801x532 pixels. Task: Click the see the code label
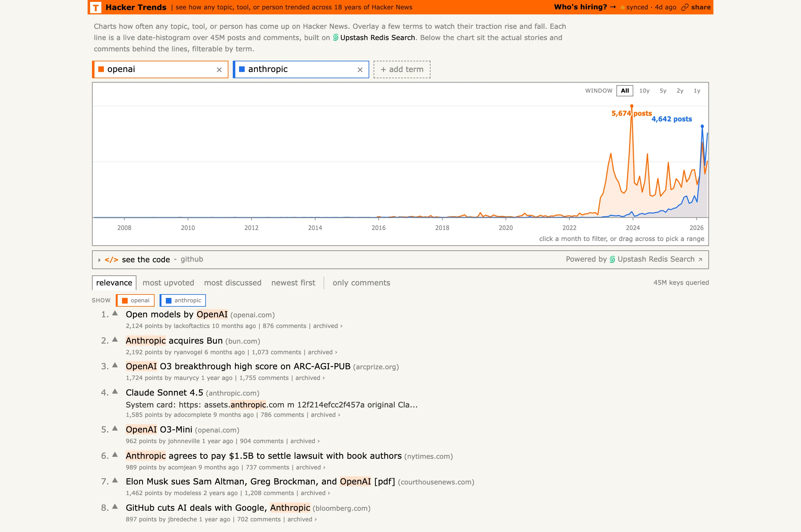pyautogui.click(x=146, y=259)
